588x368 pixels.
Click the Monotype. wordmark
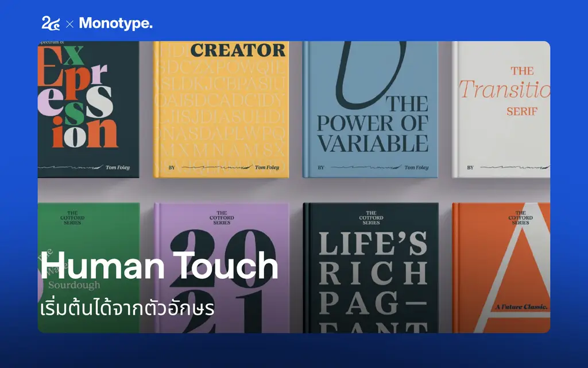(116, 23)
